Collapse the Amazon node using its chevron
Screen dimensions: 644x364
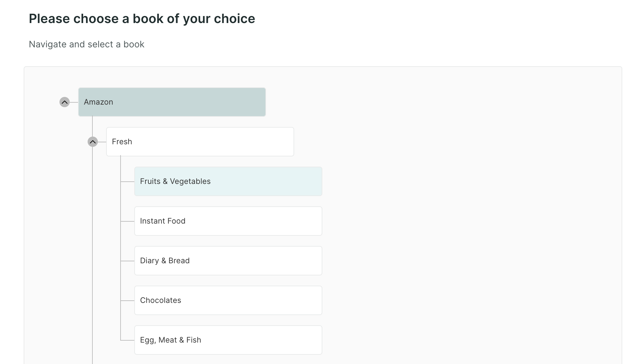65,102
